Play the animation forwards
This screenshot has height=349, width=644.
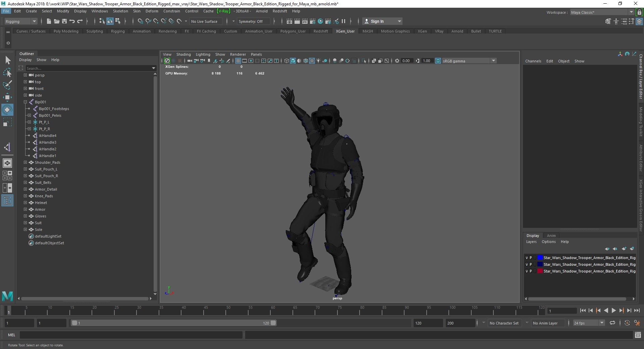[x=613, y=311]
